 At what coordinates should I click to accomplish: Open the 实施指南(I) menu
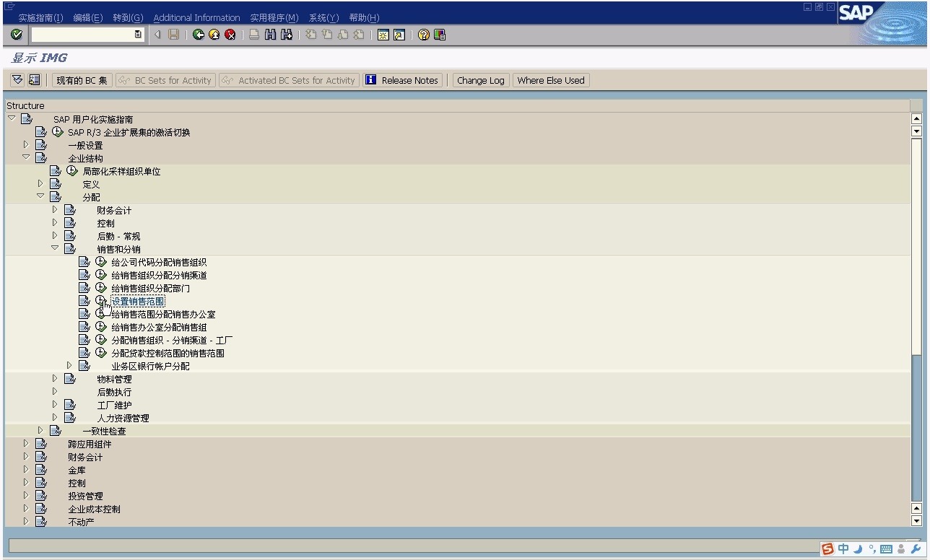pos(40,17)
